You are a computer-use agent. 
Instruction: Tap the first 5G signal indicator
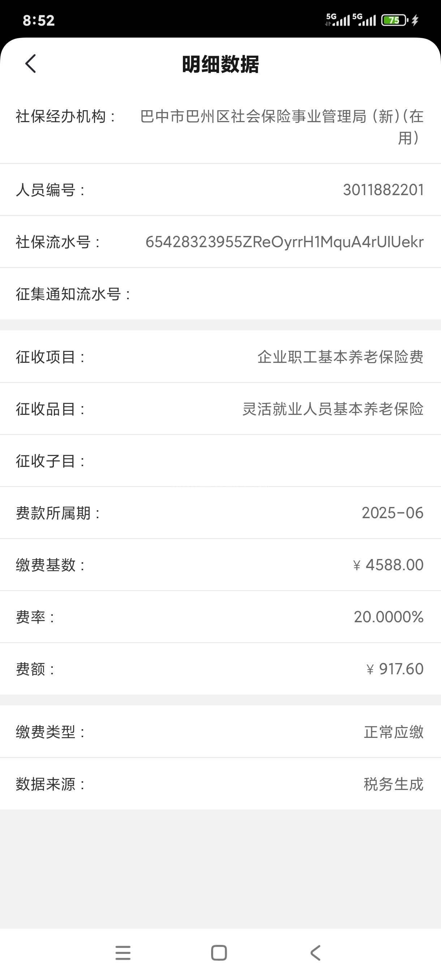coord(338,20)
